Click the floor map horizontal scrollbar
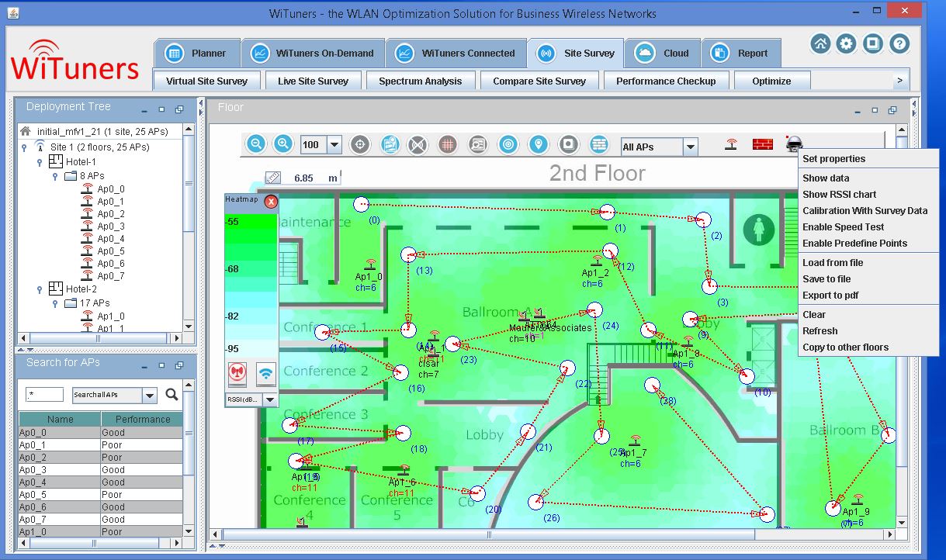This screenshot has width=946, height=560. (x=489, y=534)
